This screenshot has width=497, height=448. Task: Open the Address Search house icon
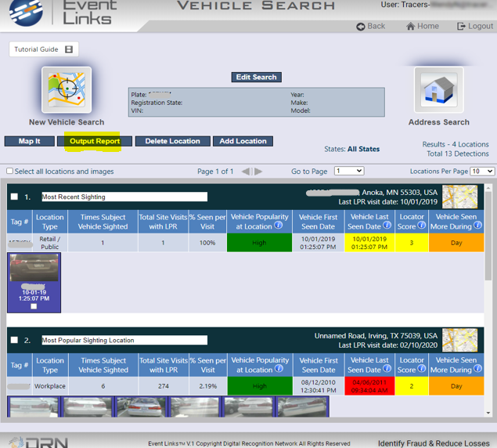[x=438, y=90]
